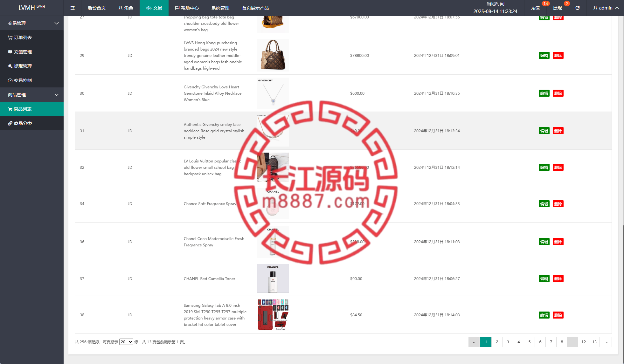Viewport: 624px width, 364px height.
Task: Go to 交易控制 in sidebar
Action: [32, 80]
